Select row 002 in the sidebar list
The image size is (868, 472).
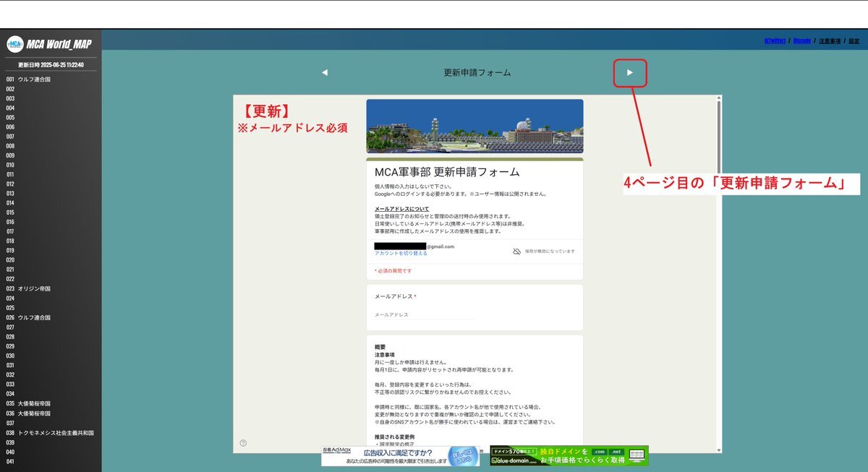tap(51, 89)
